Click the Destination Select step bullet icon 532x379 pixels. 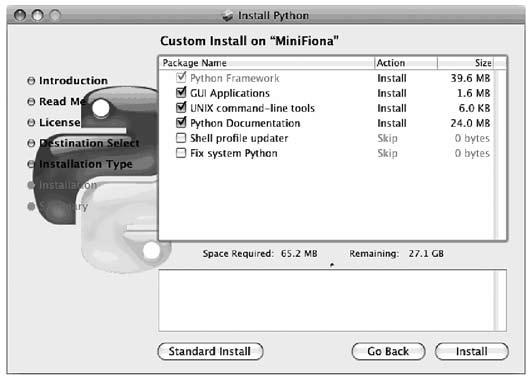pos(31,143)
